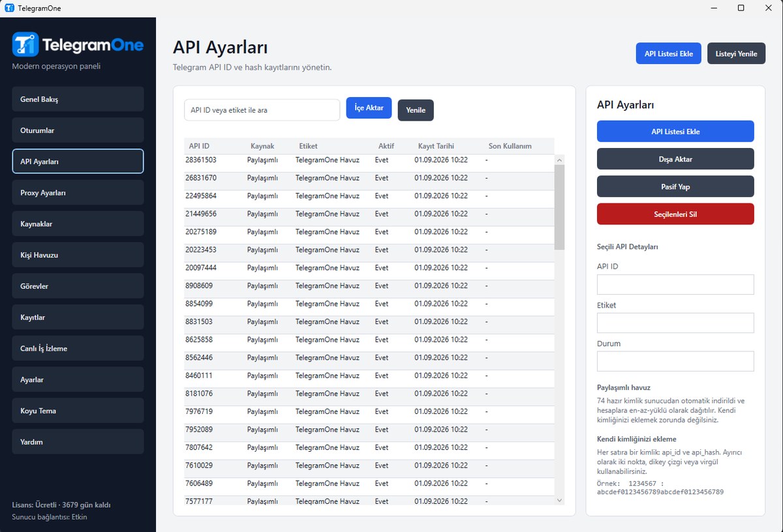Go to Oturumlar section
Image resolution: width=783 pixels, height=532 pixels.
tap(78, 130)
